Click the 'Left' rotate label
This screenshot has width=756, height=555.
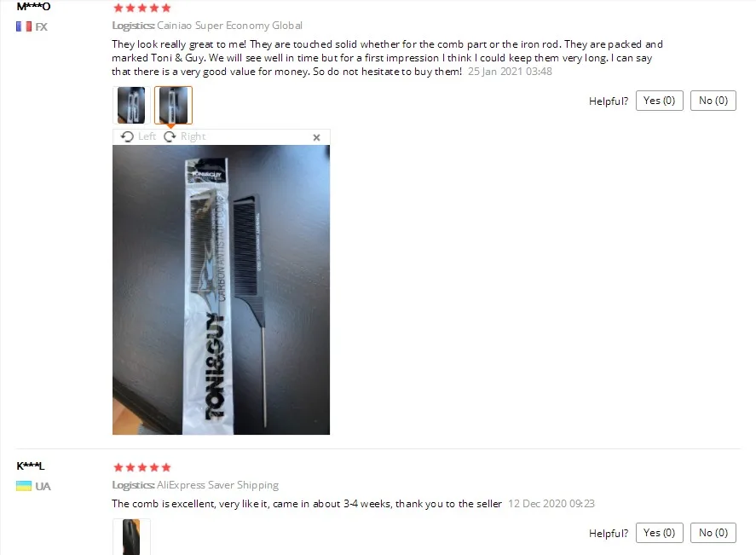[147, 136]
